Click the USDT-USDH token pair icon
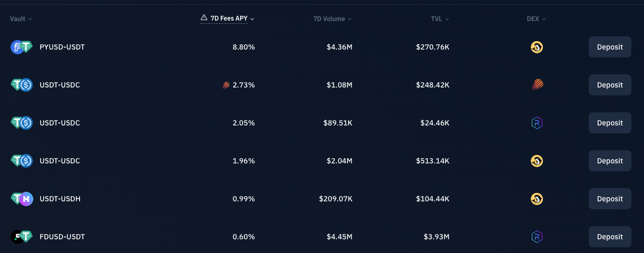644x253 pixels. (22, 199)
